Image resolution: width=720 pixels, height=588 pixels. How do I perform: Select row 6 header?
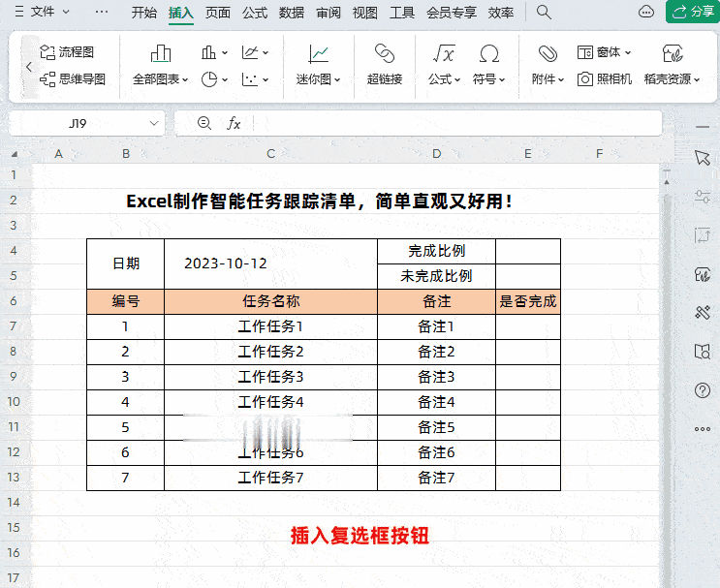(x=14, y=301)
